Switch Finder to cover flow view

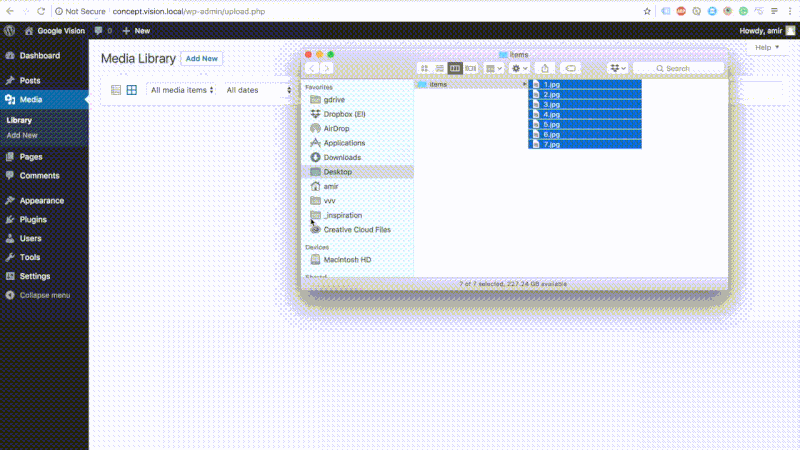(x=470, y=68)
